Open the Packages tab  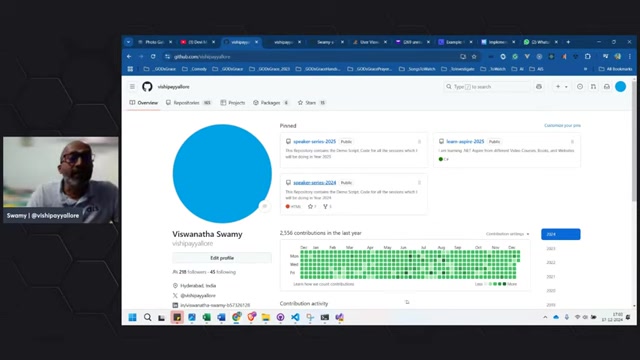(x=271, y=103)
